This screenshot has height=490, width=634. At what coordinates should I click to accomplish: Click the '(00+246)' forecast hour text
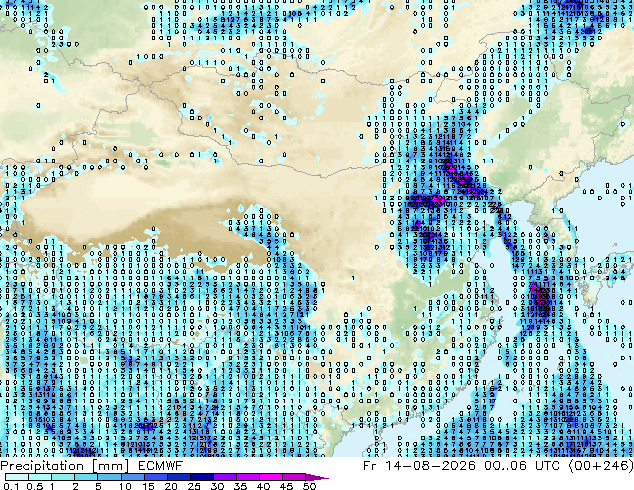coord(601,466)
